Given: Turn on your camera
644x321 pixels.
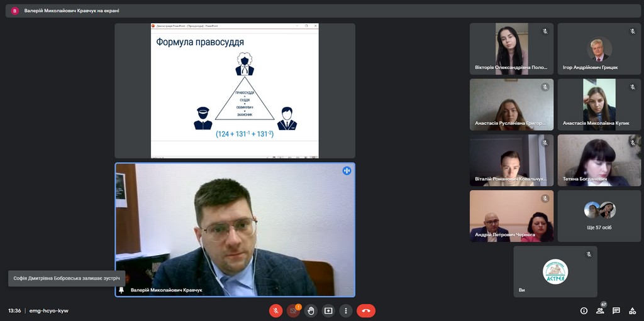Looking at the screenshot, I should (293, 310).
